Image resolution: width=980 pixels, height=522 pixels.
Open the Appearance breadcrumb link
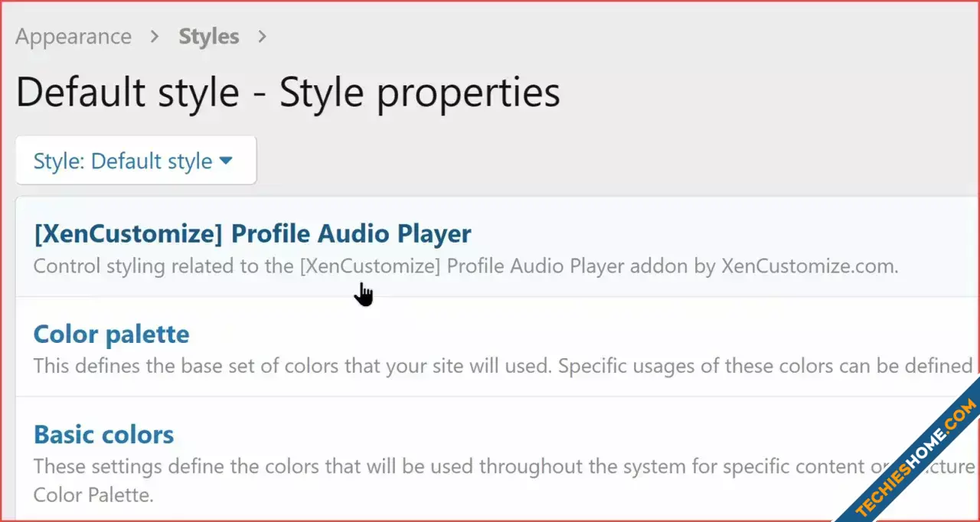click(73, 37)
